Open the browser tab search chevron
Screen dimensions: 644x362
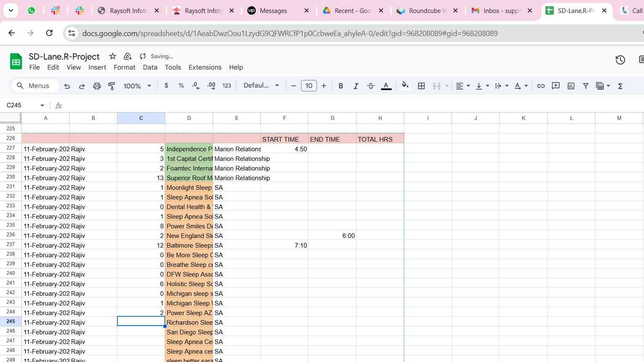pyautogui.click(x=10, y=10)
